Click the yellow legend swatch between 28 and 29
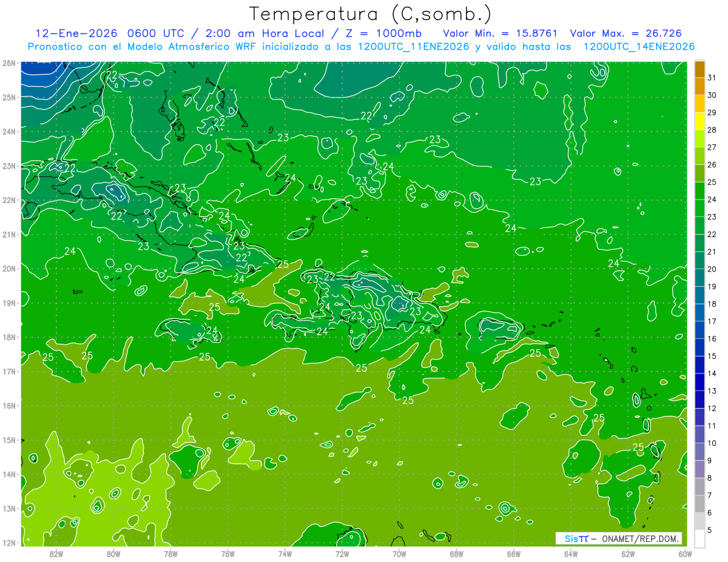The width and height of the screenshot is (728, 562). coord(699,122)
